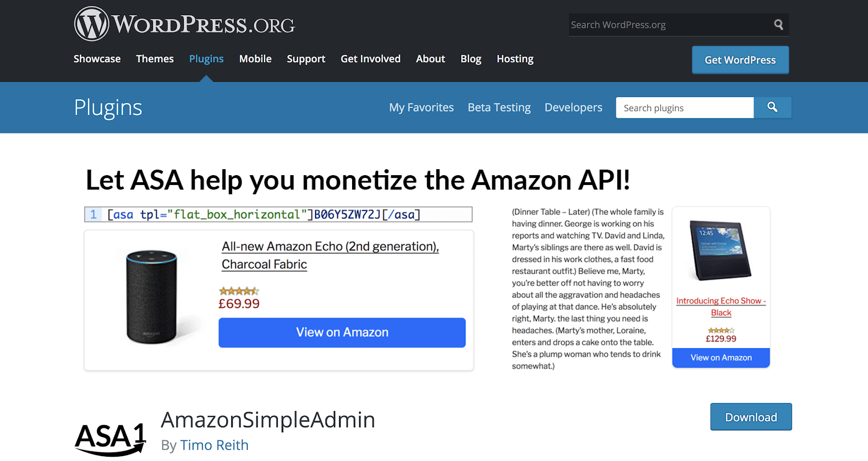Click the Amazon Echo star rating
Screen dimensions: 868x461
tap(239, 291)
